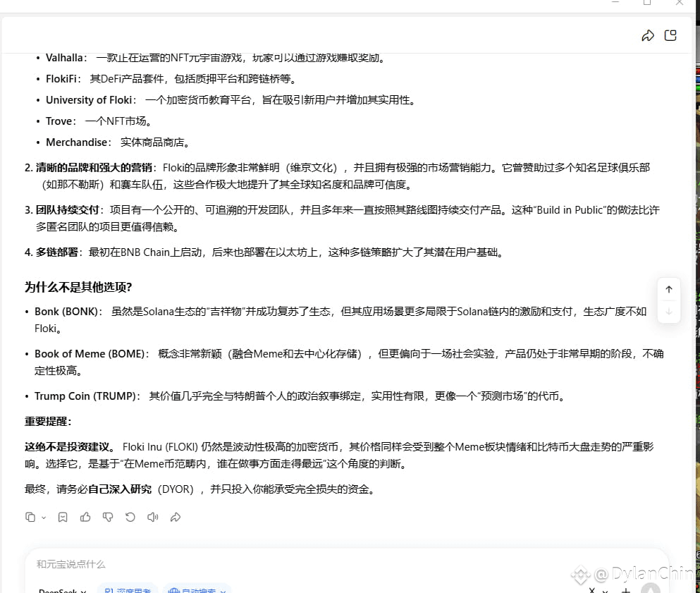Toggle the 深度思考 deep thinking mode
Viewport: 700px width, 593px height.
coord(128,589)
